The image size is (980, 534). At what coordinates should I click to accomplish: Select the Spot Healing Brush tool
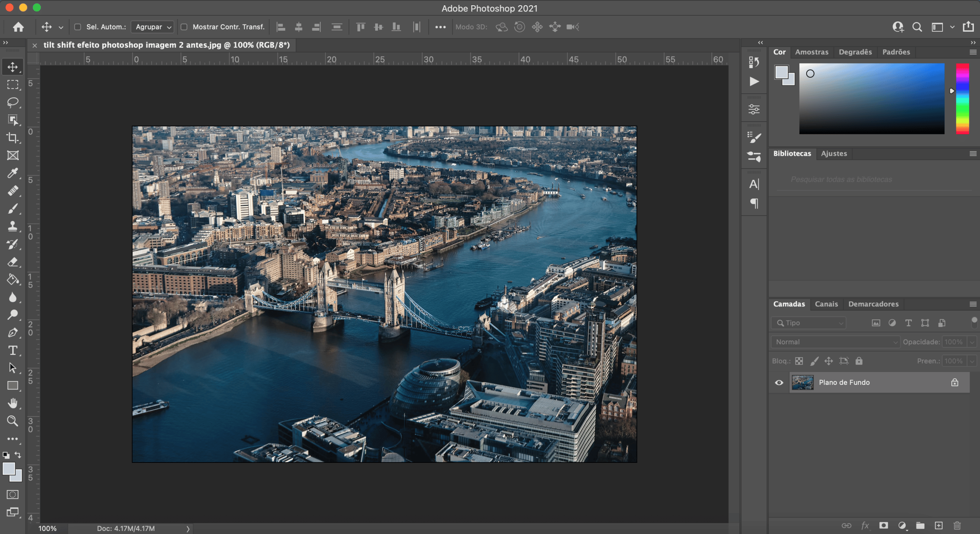[13, 191]
